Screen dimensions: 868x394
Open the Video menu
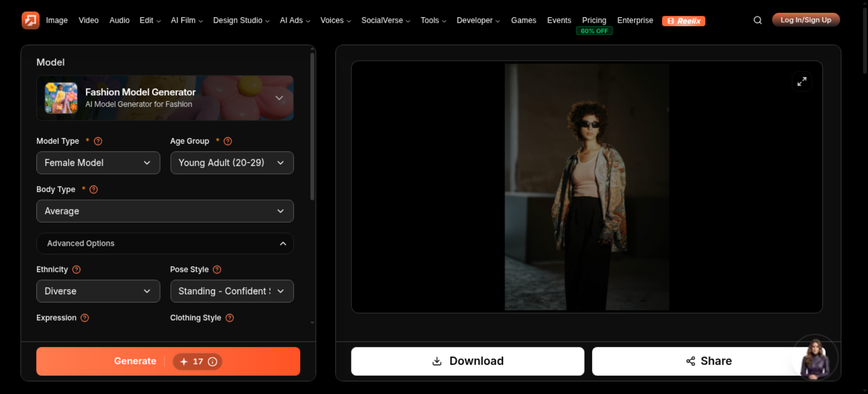[89, 20]
